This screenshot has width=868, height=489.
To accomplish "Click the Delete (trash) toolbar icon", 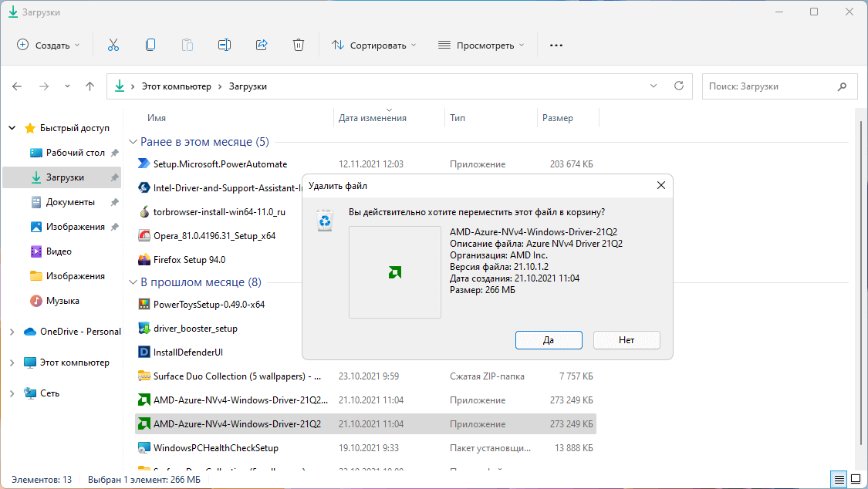I will click(x=299, y=45).
